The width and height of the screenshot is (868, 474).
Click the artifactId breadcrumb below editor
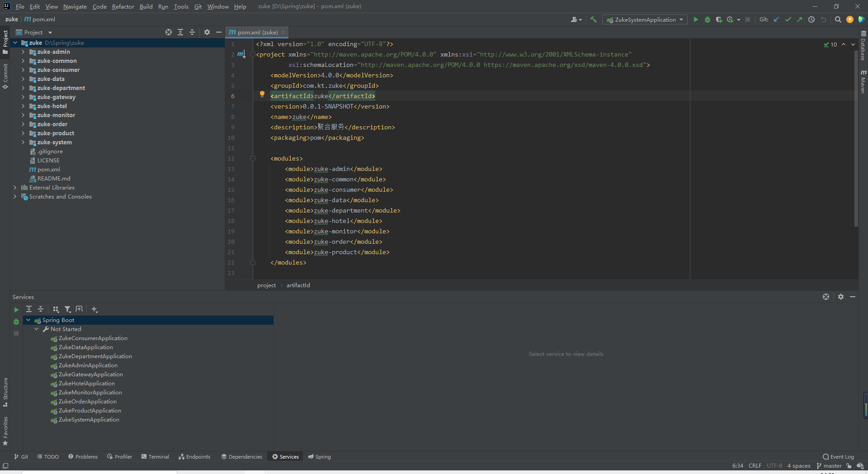click(298, 285)
